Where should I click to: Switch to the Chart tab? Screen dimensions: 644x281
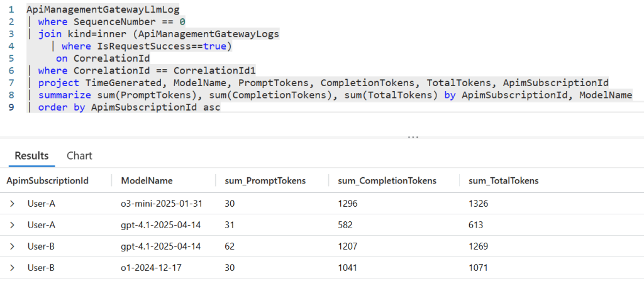(x=79, y=155)
